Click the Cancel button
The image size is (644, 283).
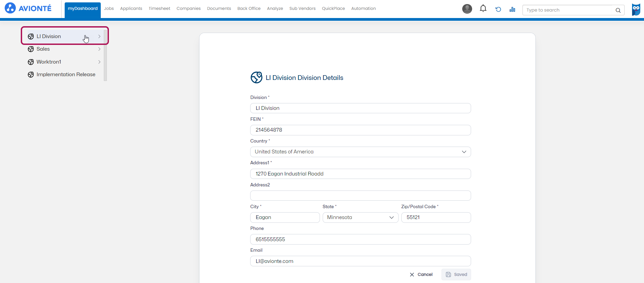[x=421, y=274]
